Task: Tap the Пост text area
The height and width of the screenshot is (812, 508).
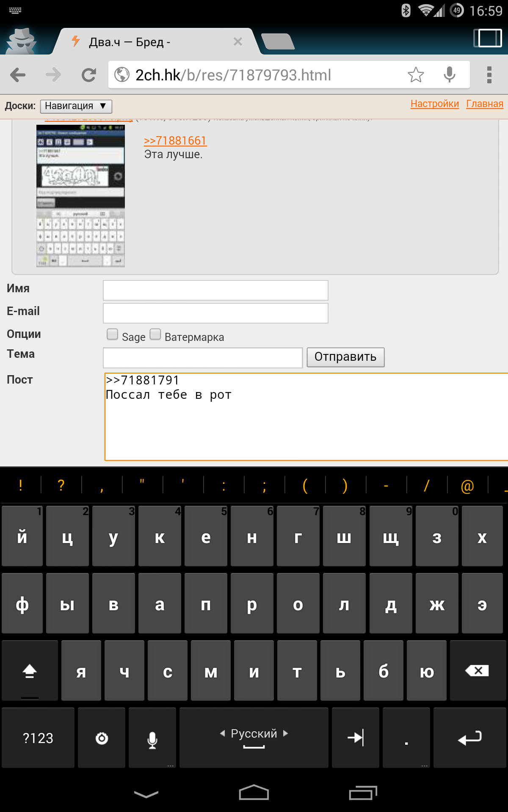Action: click(x=306, y=417)
